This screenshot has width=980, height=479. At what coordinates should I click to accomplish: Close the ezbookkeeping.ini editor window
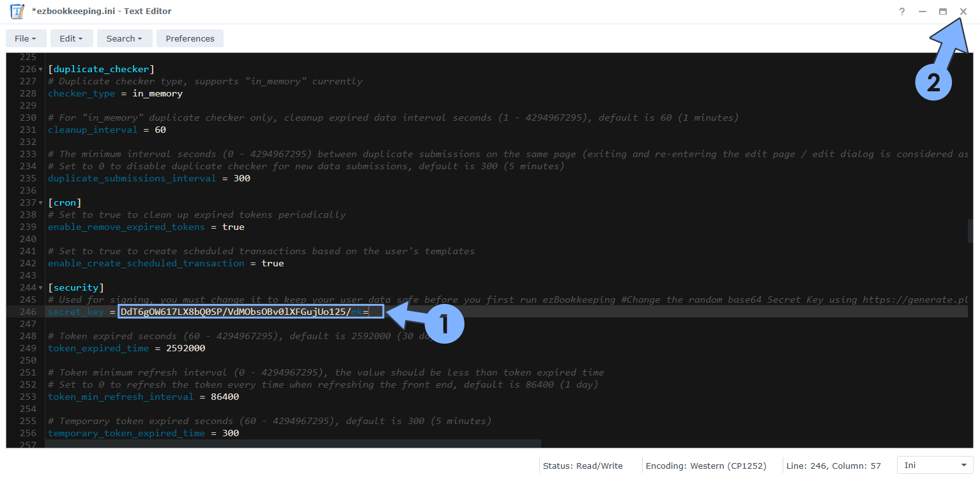[x=963, y=11]
